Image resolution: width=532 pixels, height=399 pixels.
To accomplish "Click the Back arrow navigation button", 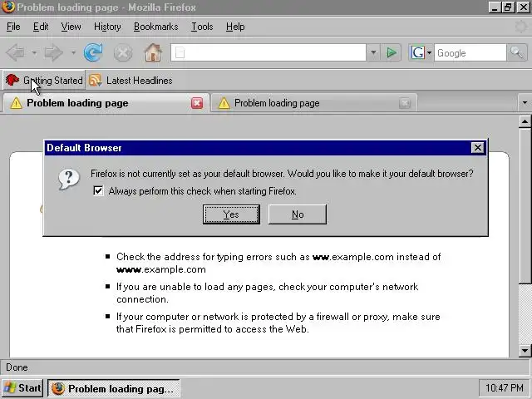I will coord(16,53).
